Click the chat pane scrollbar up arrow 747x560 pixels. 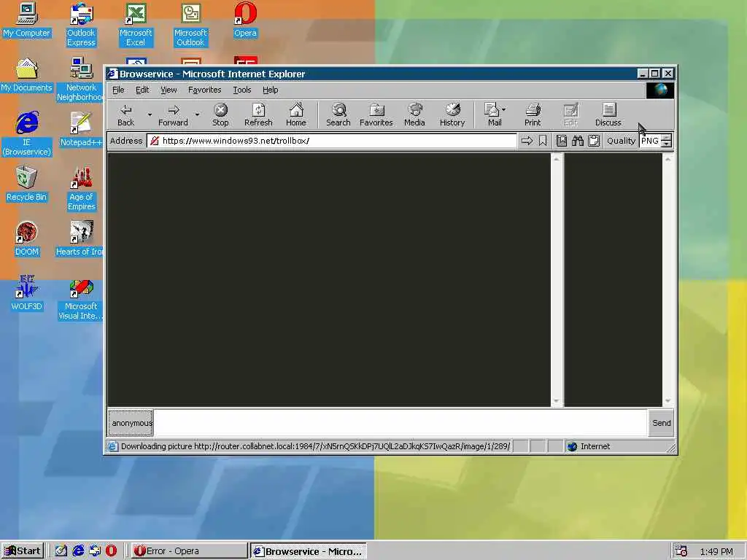pos(557,159)
